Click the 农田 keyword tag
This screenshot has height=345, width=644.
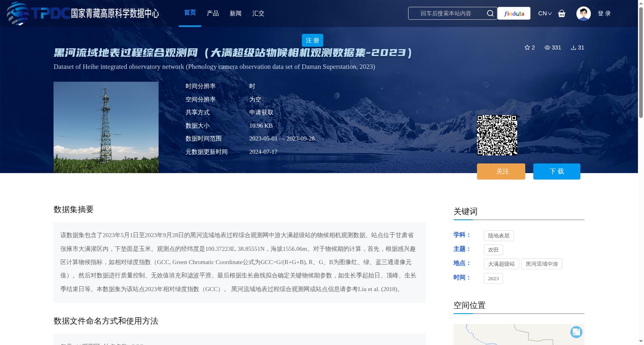(x=493, y=250)
